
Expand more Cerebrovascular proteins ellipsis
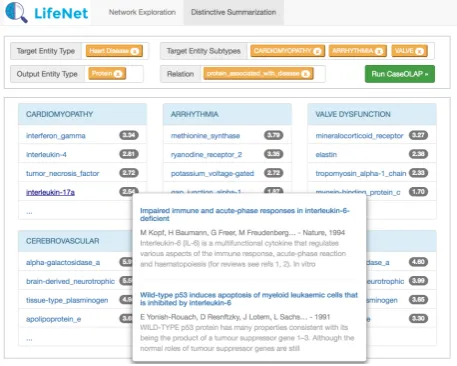tap(29, 339)
